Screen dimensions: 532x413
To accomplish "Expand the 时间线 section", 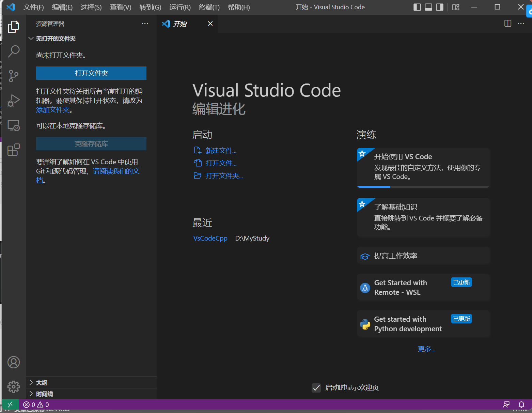I will (x=91, y=394).
